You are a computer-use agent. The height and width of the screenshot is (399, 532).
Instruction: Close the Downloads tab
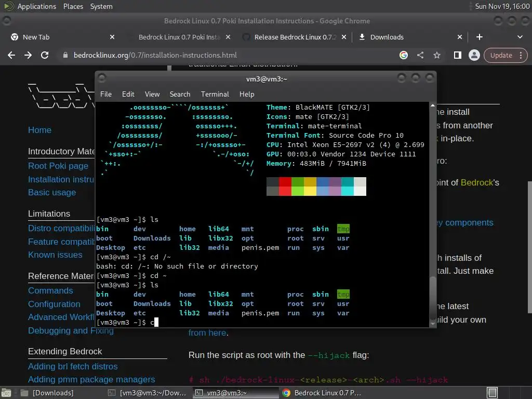460,37
